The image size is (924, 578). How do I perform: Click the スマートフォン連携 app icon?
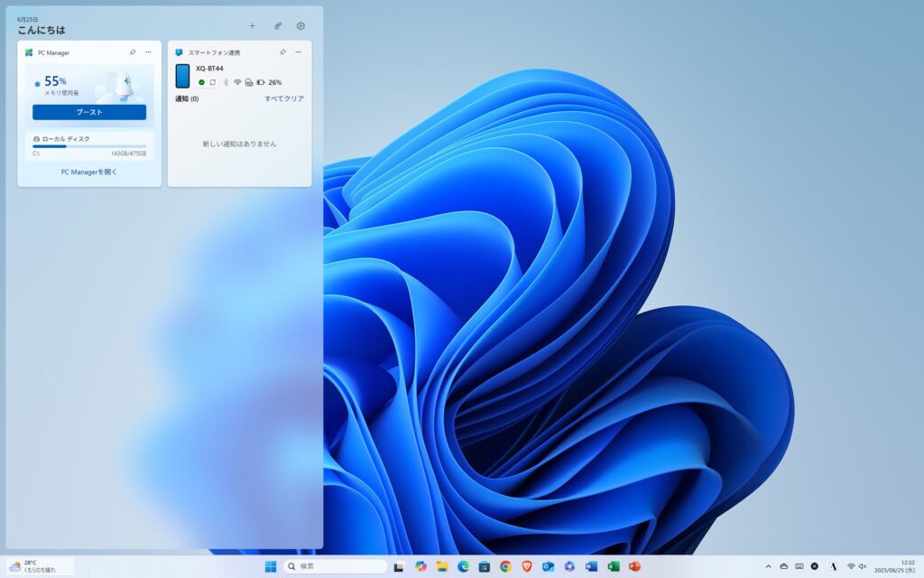tap(180, 52)
